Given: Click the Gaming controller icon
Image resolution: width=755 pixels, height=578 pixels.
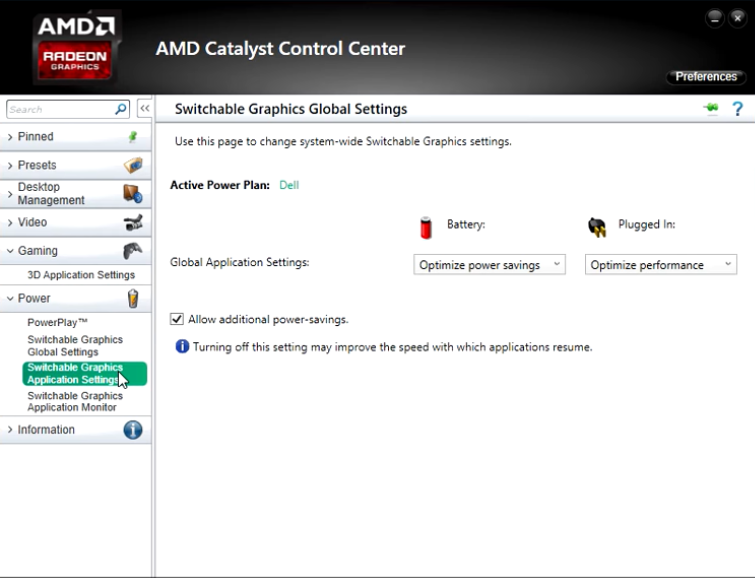Looking at the screenshot, I should pos(133,250).
